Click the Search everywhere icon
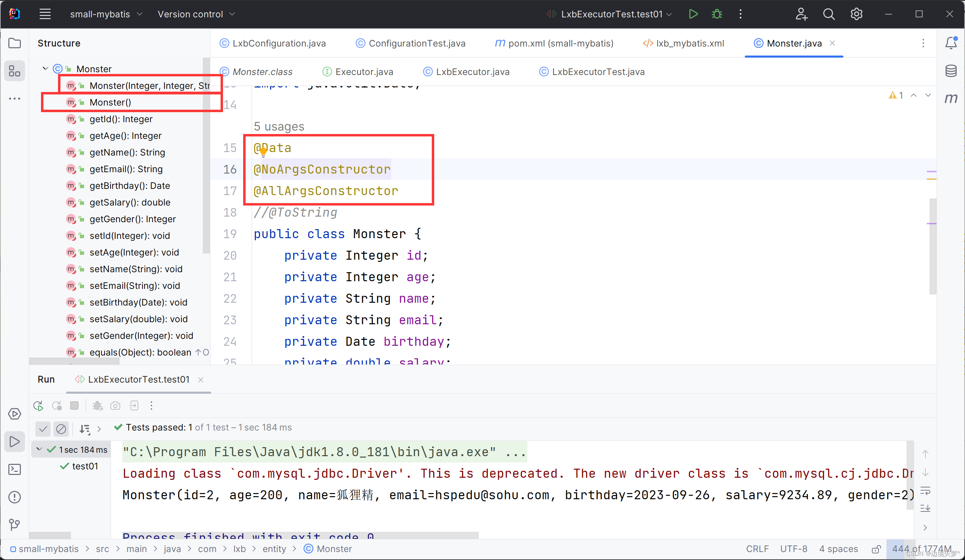 pyautogui.click(x=829, y=14)
